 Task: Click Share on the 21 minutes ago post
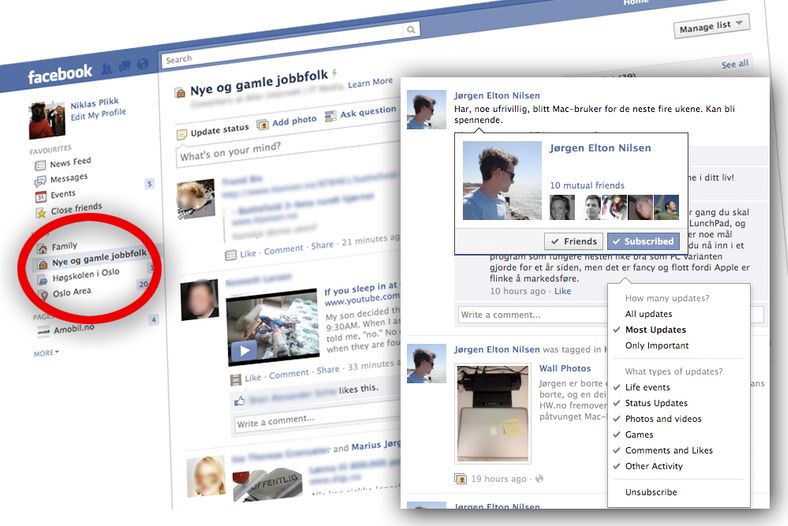(x=322, y=245)
